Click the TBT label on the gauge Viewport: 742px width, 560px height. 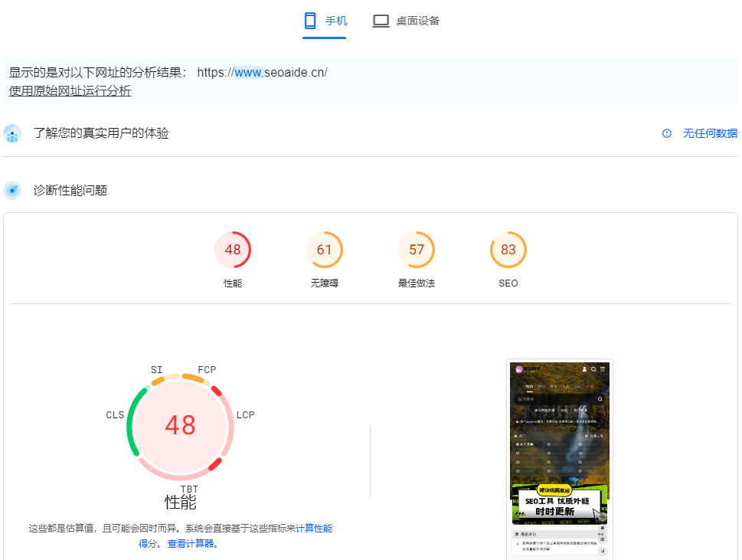coord(189,489)
